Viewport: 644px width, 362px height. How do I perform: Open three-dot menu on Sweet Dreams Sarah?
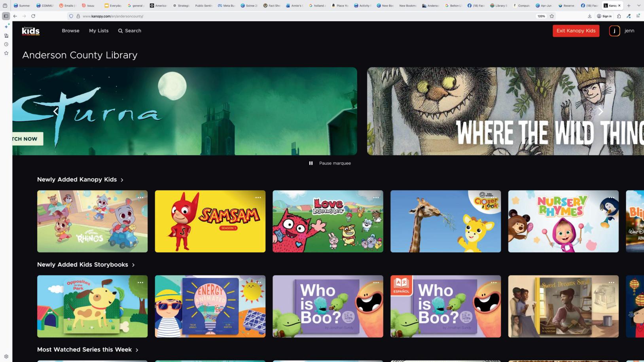click(611, 282)
